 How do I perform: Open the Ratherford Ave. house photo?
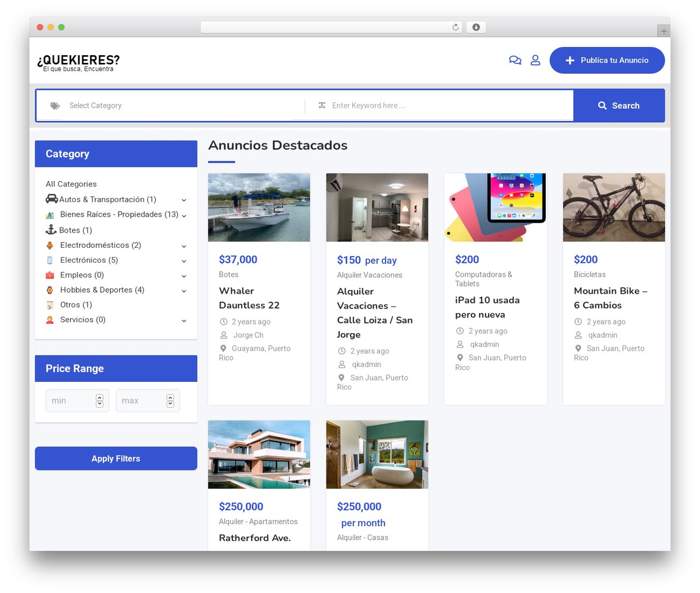point(259,455)
